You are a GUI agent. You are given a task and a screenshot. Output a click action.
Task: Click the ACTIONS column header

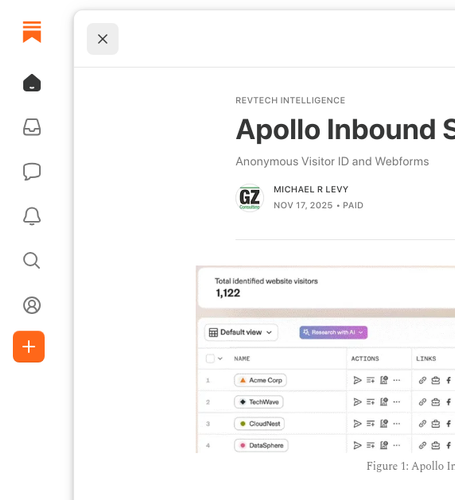365,359
